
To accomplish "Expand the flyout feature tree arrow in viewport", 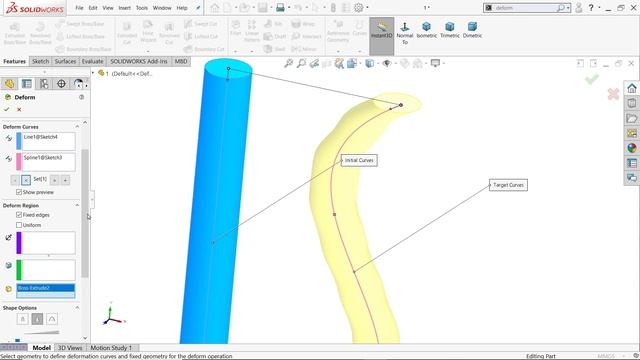I will tap(93, 73).
